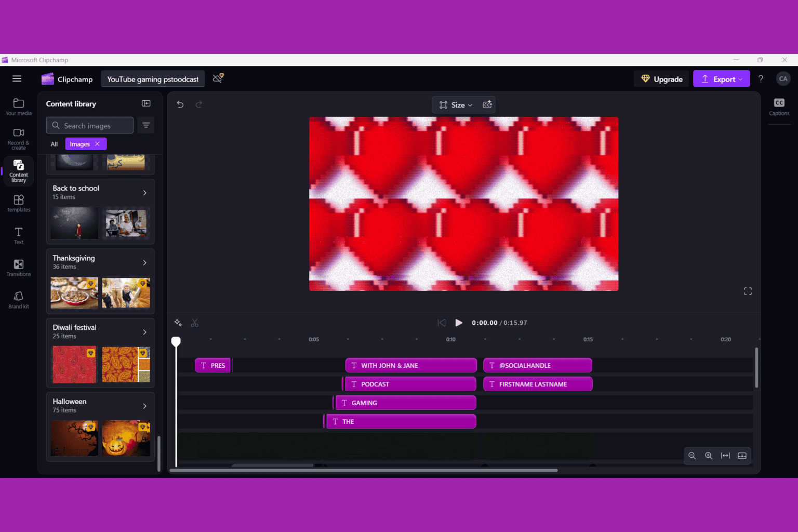Select the students Back to school thumbnail

[126, 223]
